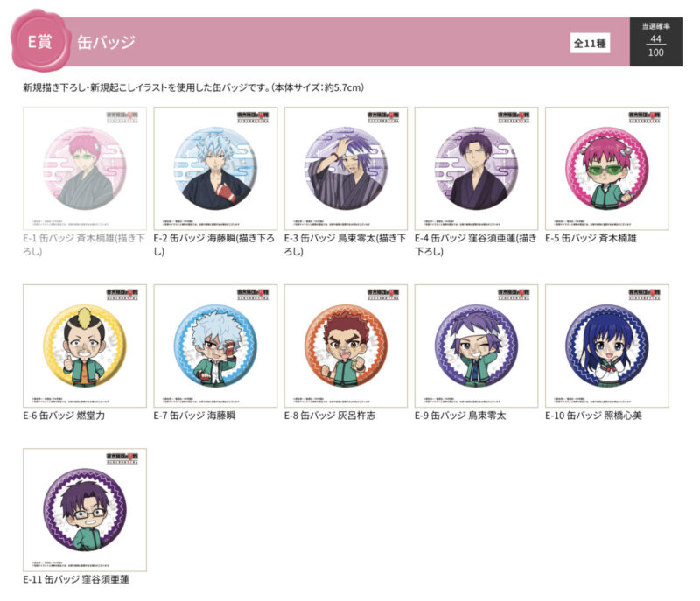700x601 pixels.
Task: Click the E-10 缶バッジ 照橋心美 caption
Action: 594,416
